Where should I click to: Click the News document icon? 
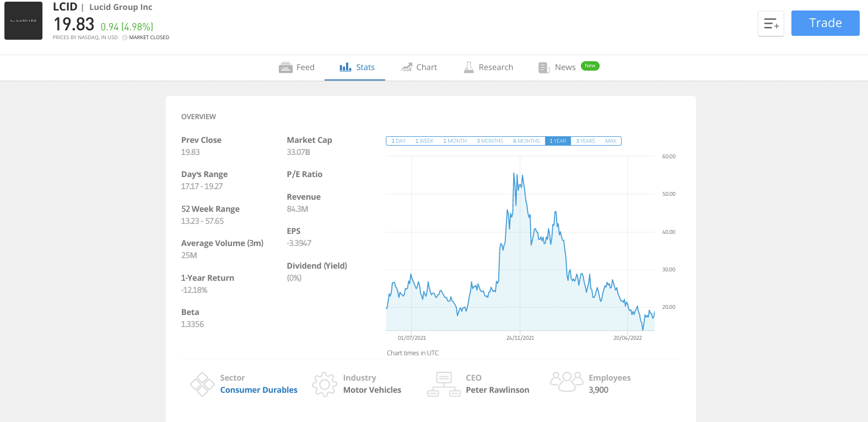(544, 67)
